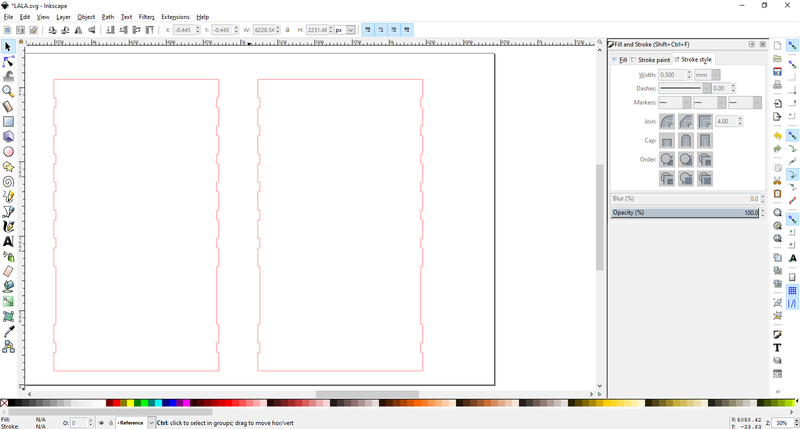Select the square cap option
The width and height of the screenshot is (800, 429).
pos(705,140)
